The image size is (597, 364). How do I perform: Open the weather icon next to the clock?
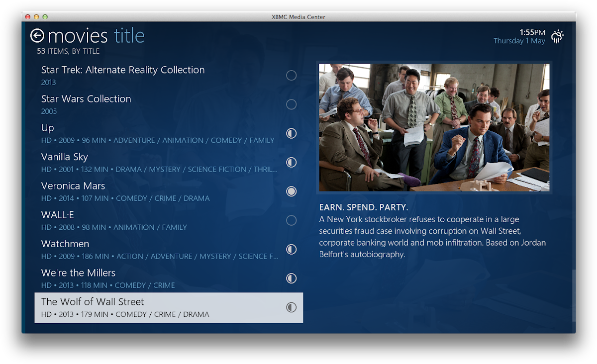click(558, 36)
